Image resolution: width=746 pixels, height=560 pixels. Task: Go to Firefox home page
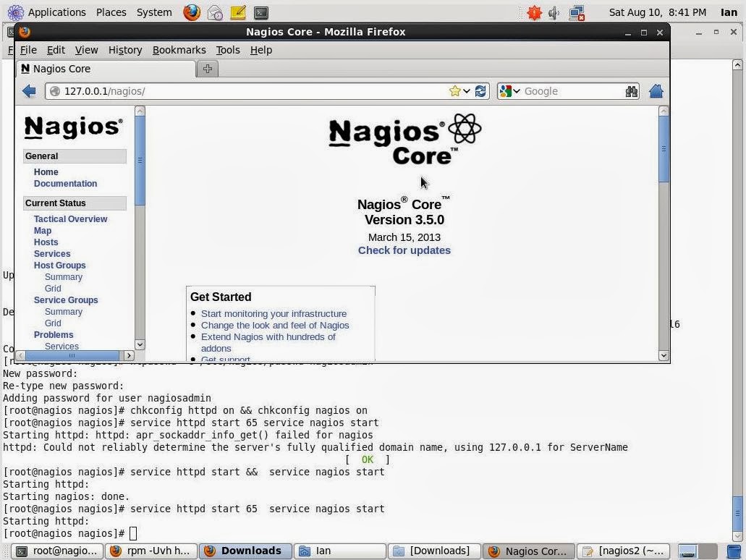click(x=656, y=91)
